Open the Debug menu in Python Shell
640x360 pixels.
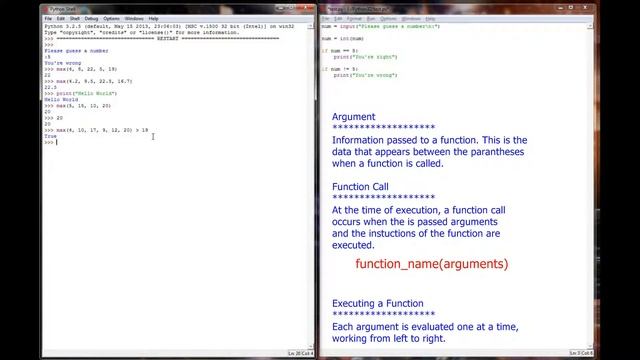(x=91, y=19)
